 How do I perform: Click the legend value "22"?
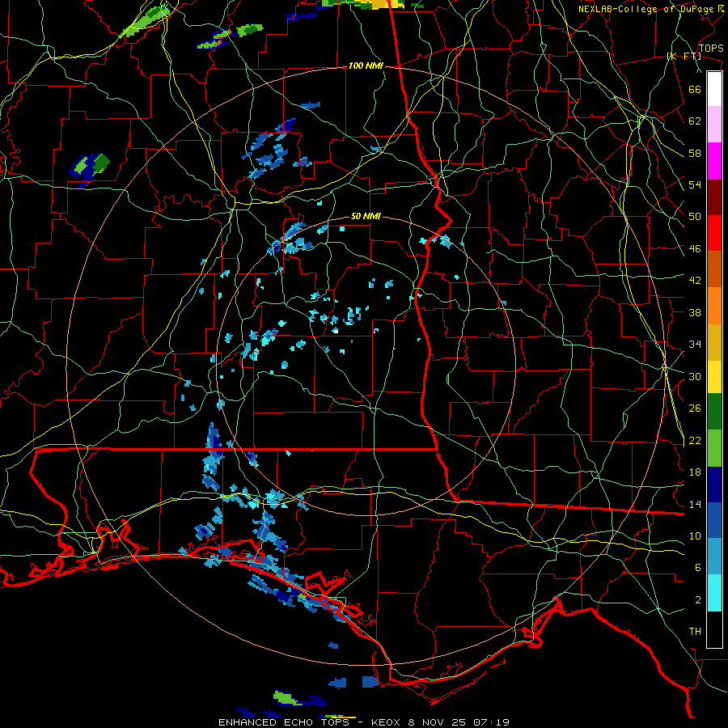[x=695, y=441]
